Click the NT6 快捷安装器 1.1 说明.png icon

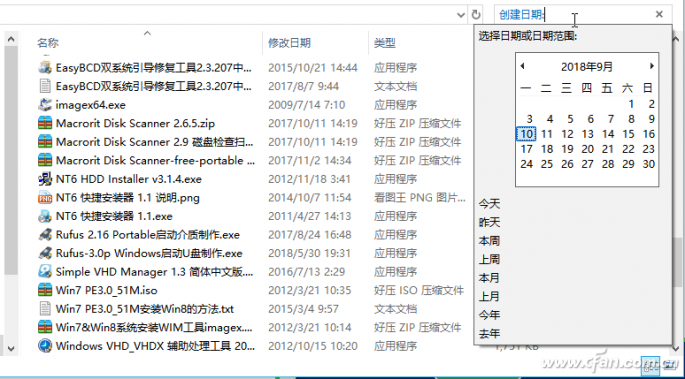[45, 198]
